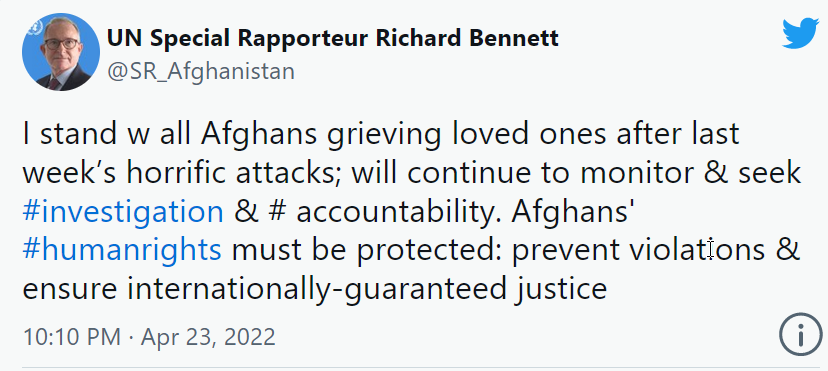Click the divider line below the timestamp

tap(421, 367)
